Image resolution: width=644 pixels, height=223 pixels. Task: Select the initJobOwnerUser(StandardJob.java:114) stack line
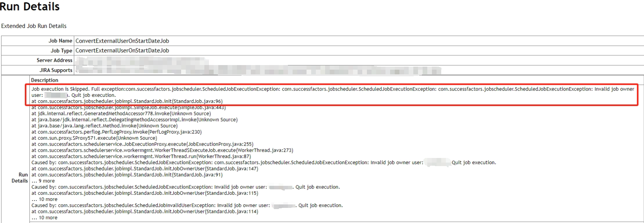145,212
